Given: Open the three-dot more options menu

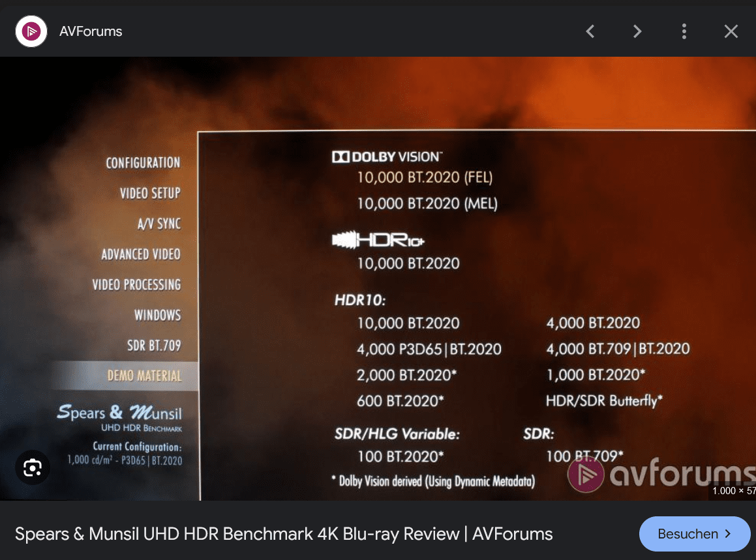Looking at the screenshot, I should coord(684,31).
